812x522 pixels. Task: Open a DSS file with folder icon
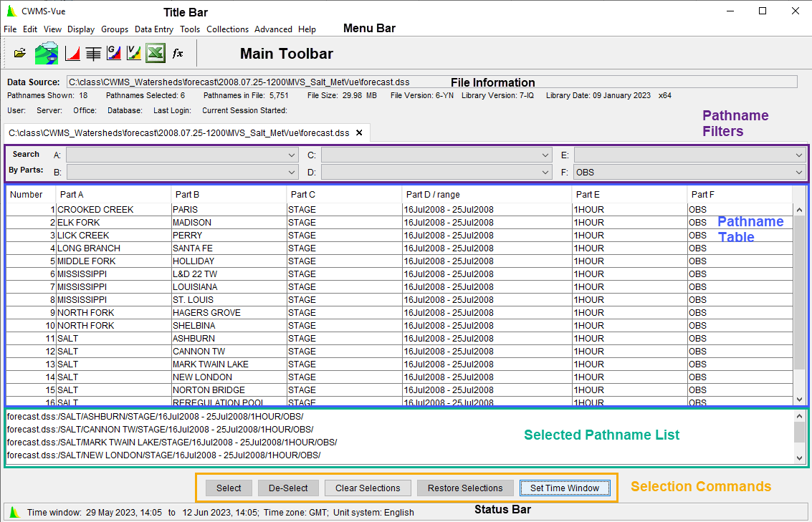pos(19,53)
